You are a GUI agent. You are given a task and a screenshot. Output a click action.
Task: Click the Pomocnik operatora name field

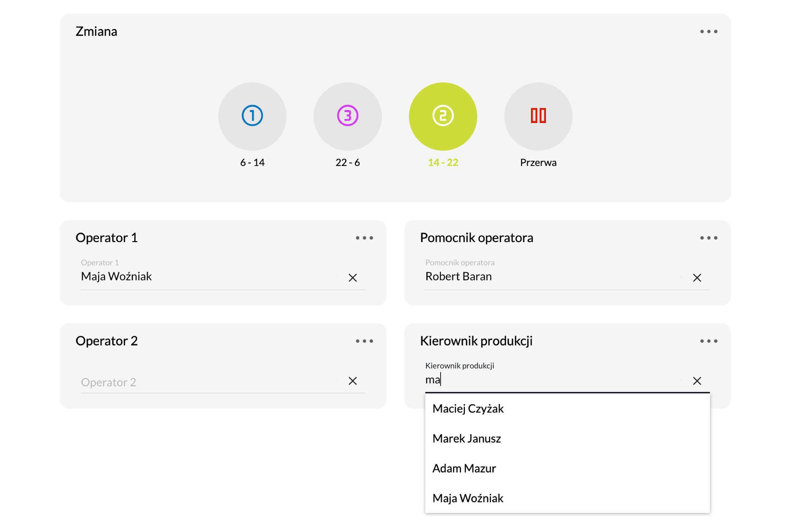[x=543, y=277]
